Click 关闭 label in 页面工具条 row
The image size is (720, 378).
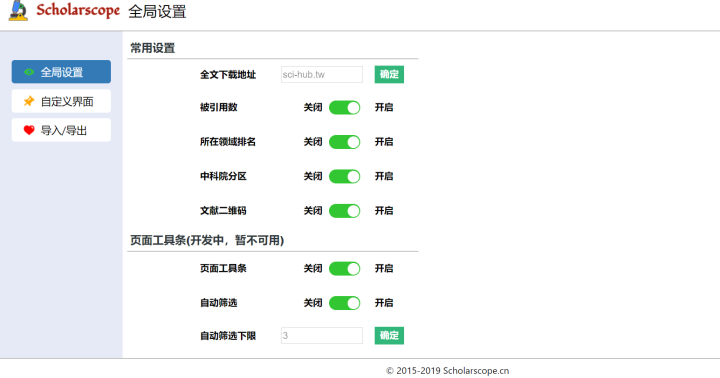pos(313,269)
